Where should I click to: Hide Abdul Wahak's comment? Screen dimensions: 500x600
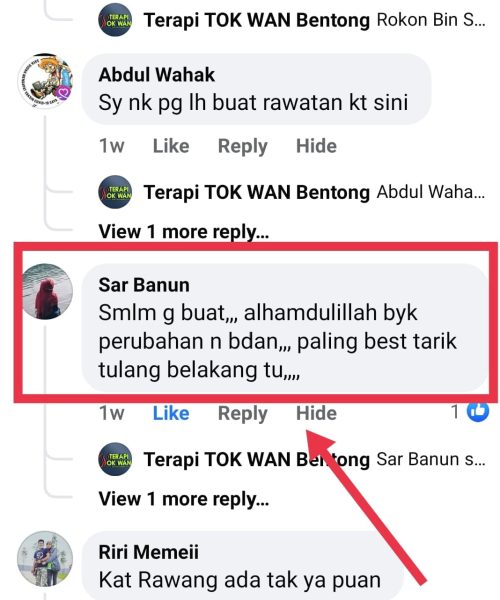316,146
